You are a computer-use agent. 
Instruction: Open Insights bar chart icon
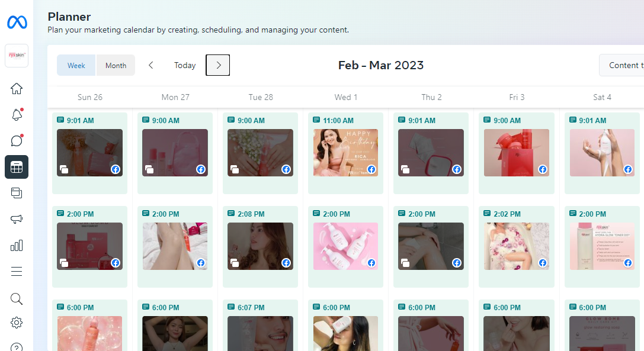17,246
